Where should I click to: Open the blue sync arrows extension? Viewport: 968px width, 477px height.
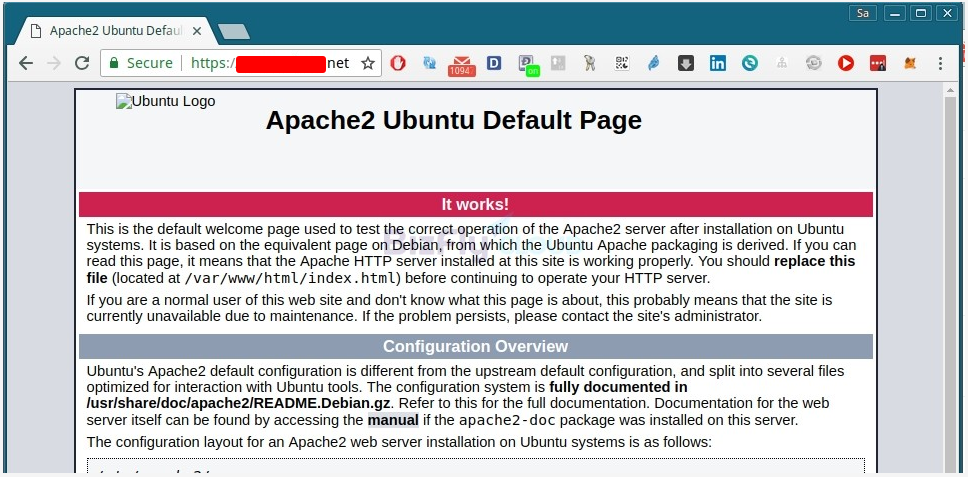tap(430, 63)
